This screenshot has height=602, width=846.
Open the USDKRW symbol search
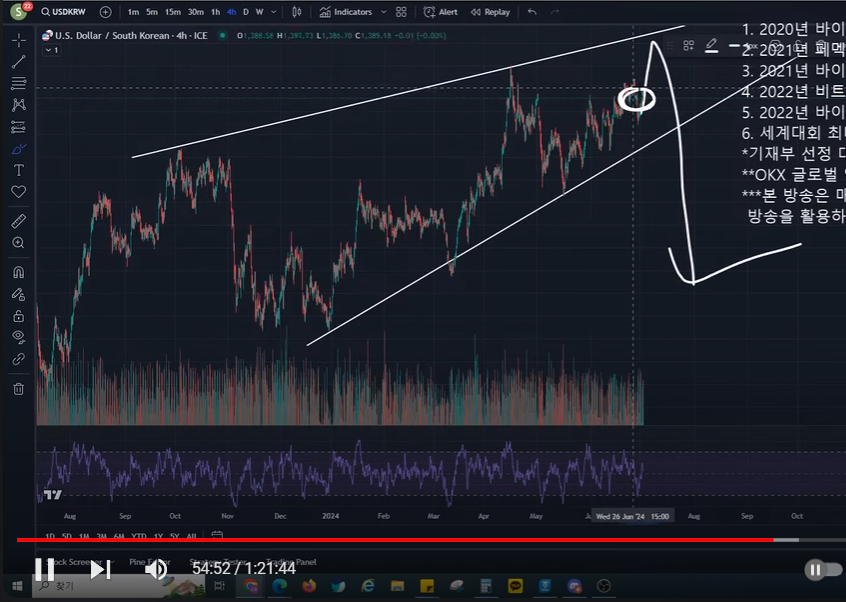(64, 12)
